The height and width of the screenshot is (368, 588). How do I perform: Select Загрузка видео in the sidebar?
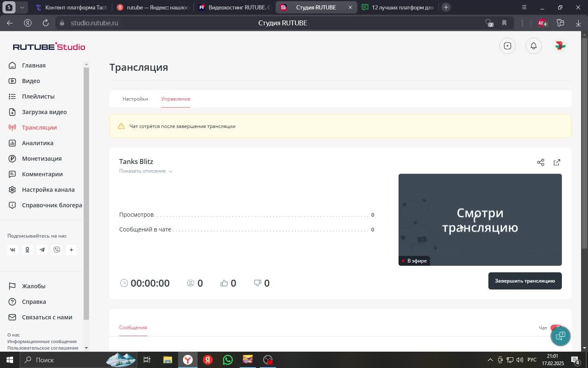click(38, 112)
